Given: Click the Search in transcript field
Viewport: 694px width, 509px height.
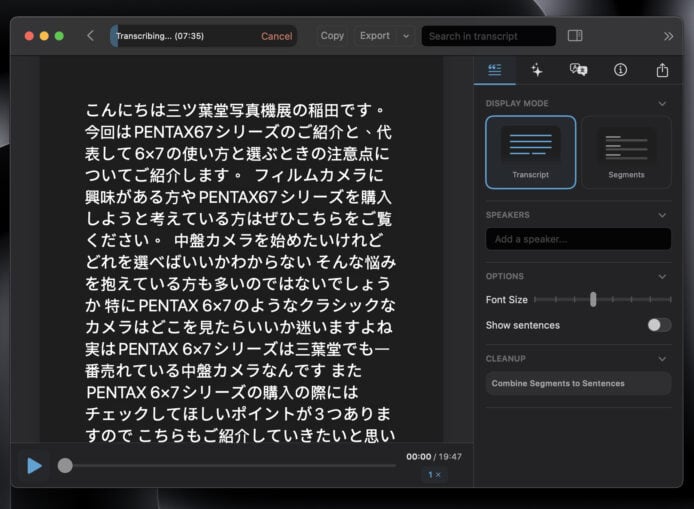Looking at the screenshot, I should pos(488,36).
